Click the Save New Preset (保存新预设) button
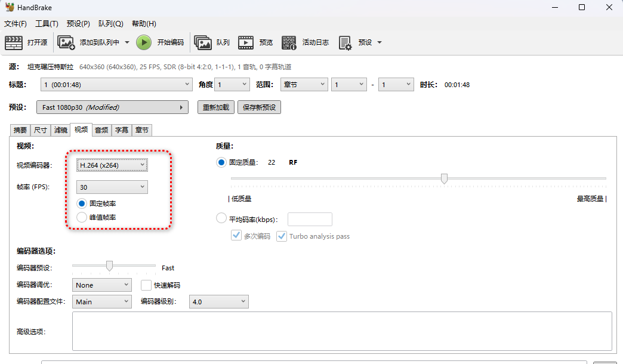 click(259, 107)
